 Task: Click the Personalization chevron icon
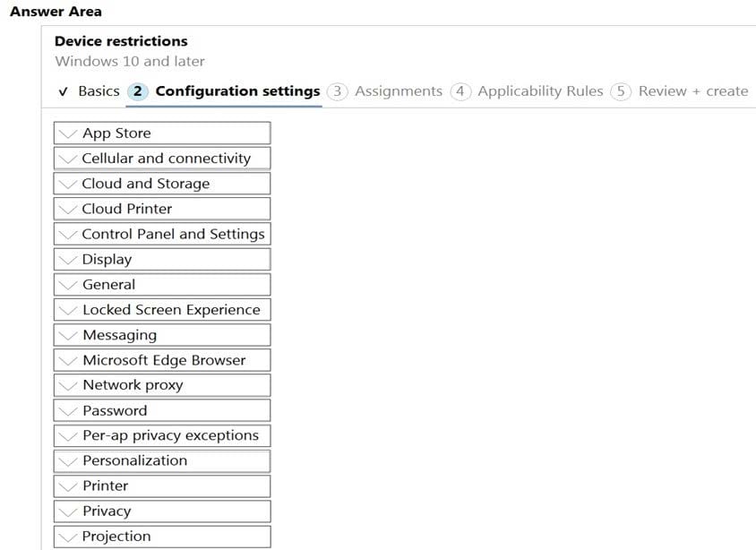pyautogui.click(x=67, y=461)
